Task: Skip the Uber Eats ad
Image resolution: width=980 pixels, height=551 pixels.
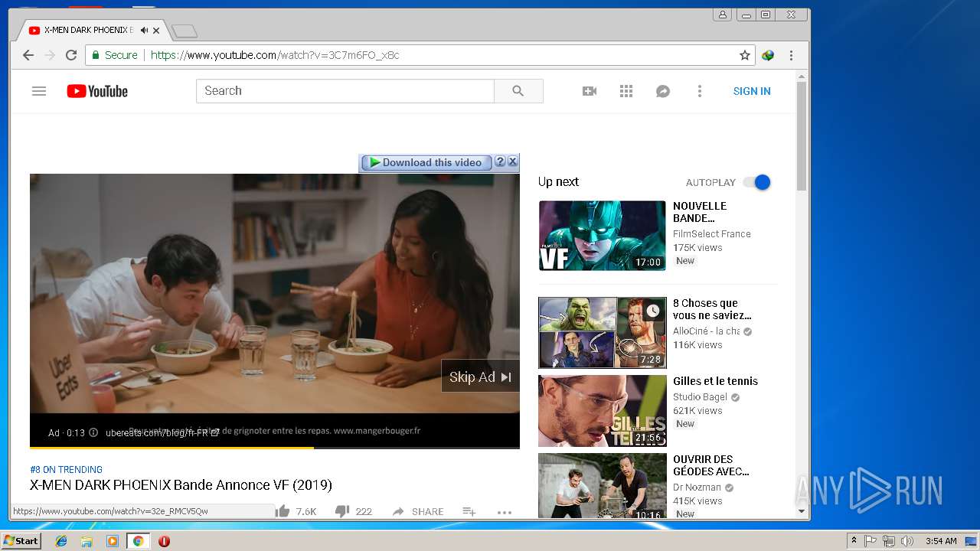Action: (480, 377)
